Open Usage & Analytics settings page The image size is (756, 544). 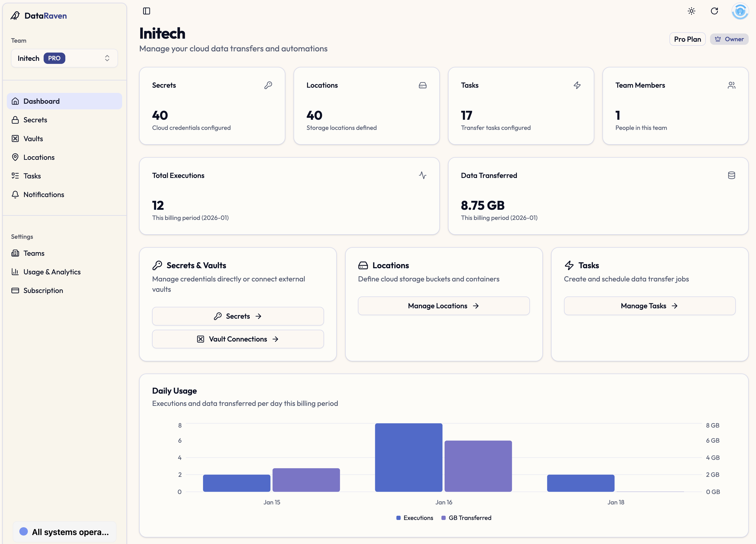pos(52,272)
